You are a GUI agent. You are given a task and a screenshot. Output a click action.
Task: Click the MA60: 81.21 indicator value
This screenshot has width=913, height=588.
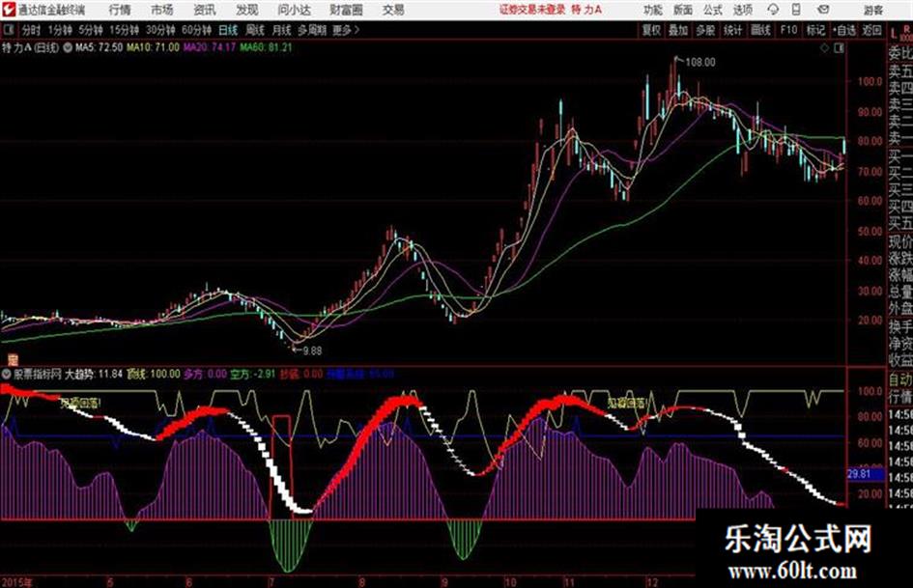tap(266, 47)
